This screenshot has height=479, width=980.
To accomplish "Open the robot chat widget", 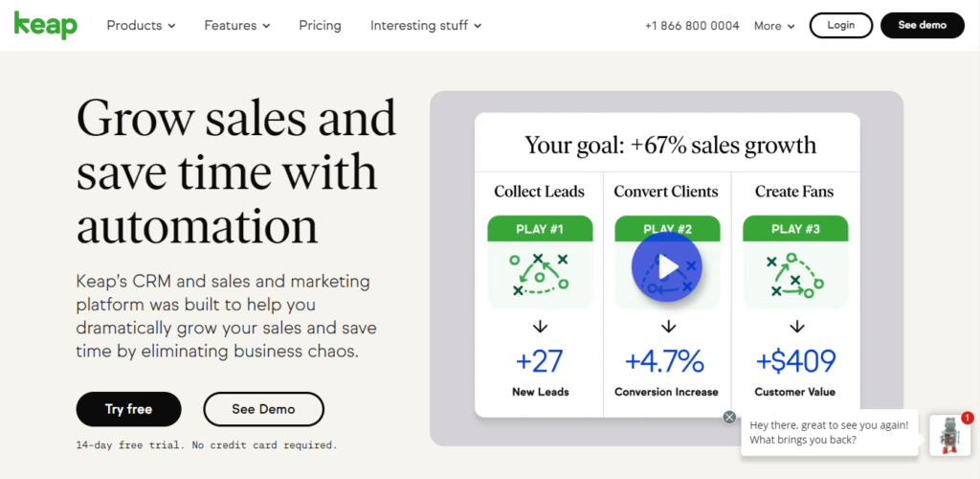I will 949,436.
